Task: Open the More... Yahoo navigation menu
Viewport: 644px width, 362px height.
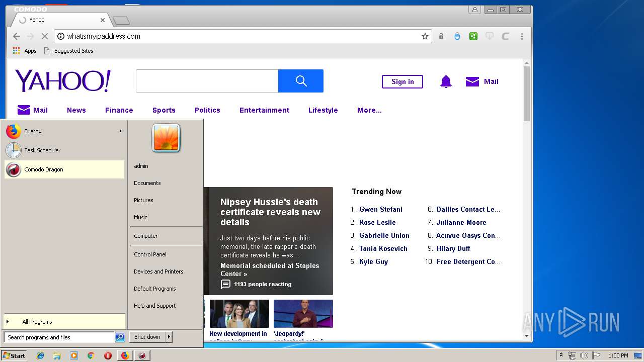Action: pos(369,110)
